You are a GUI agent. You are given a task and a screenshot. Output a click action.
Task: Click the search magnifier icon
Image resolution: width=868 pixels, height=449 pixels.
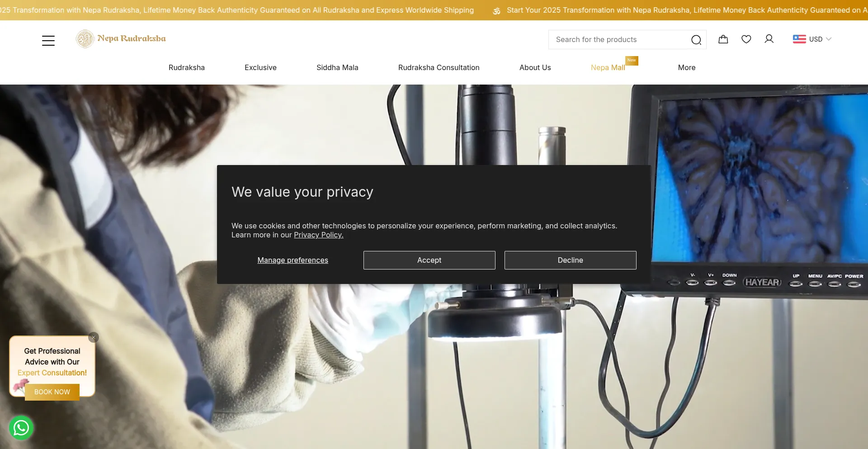coord(696,40)
